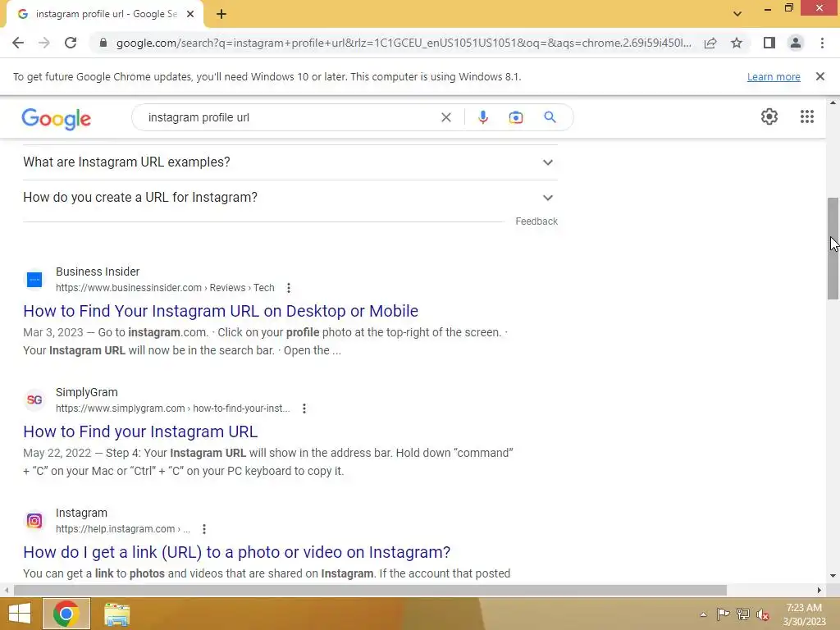Expand "How do you create a URL for Instagram?"

290,198
